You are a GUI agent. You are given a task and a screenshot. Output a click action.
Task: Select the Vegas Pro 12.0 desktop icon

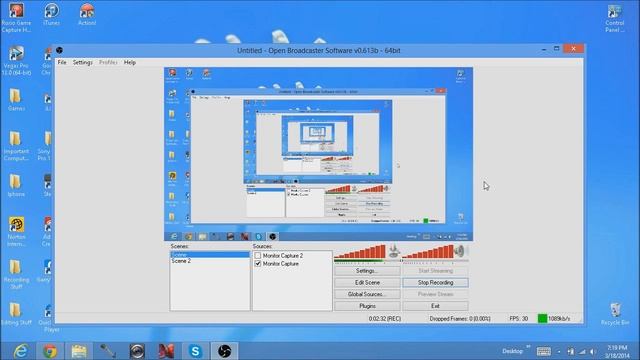[x=16, y=61]
